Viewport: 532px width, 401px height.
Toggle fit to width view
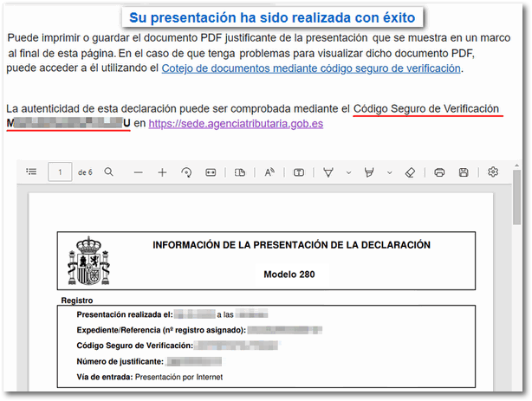pos(210,172)
